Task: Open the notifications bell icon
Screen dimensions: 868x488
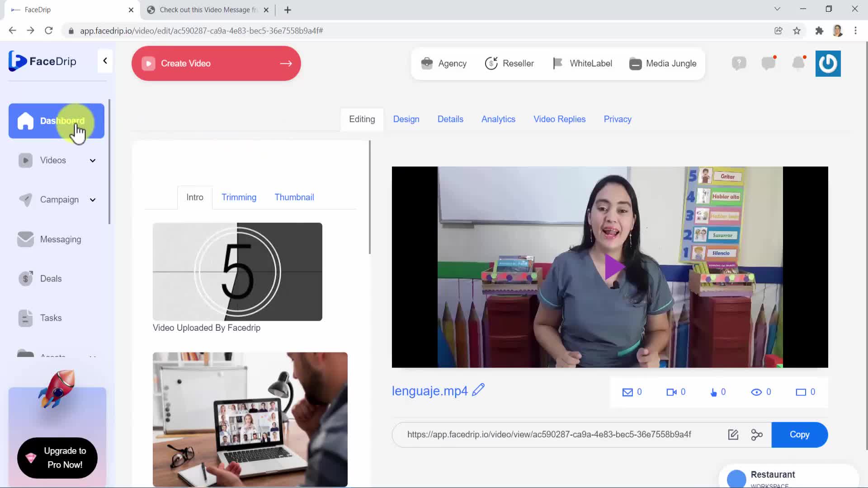Action: [798, 63]
